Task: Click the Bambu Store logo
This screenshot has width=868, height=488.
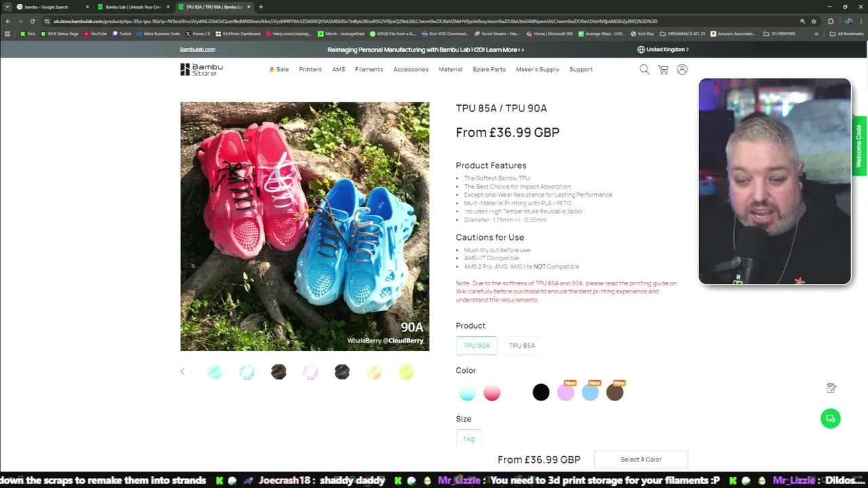Action: coord(201,69)
